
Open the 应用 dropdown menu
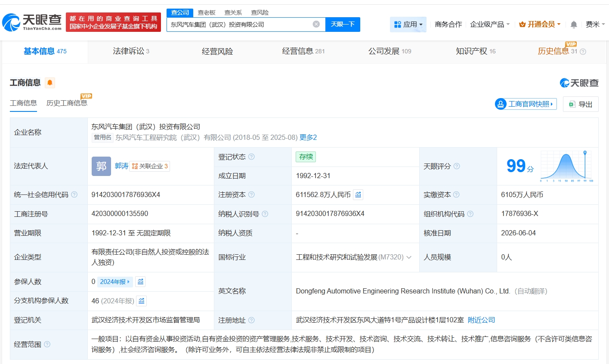point(408,25)
